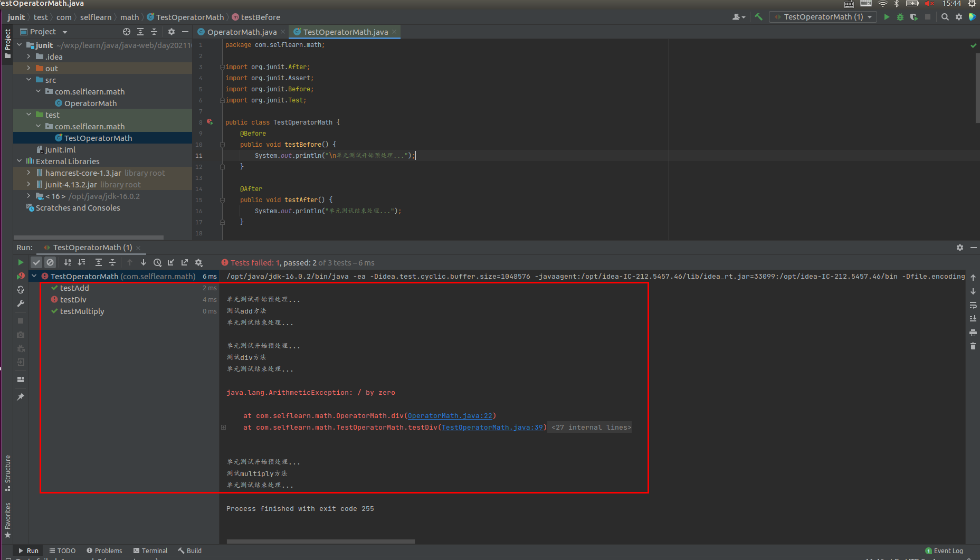Screen dimensions: 980x560
Task: Rerun failed tests from the Run panel
Action: pos(21,276)
